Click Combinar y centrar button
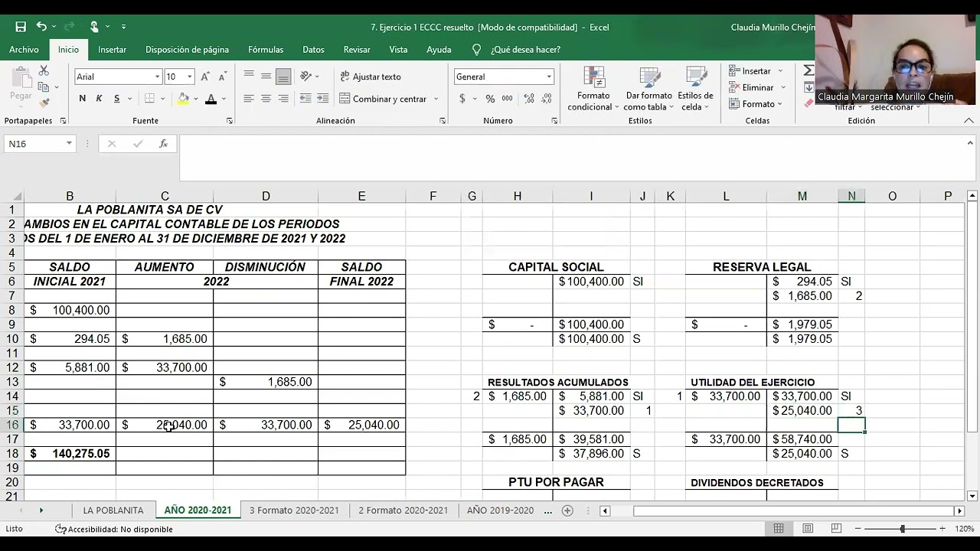This screenshot has height=551, width=980. (383, 99)
